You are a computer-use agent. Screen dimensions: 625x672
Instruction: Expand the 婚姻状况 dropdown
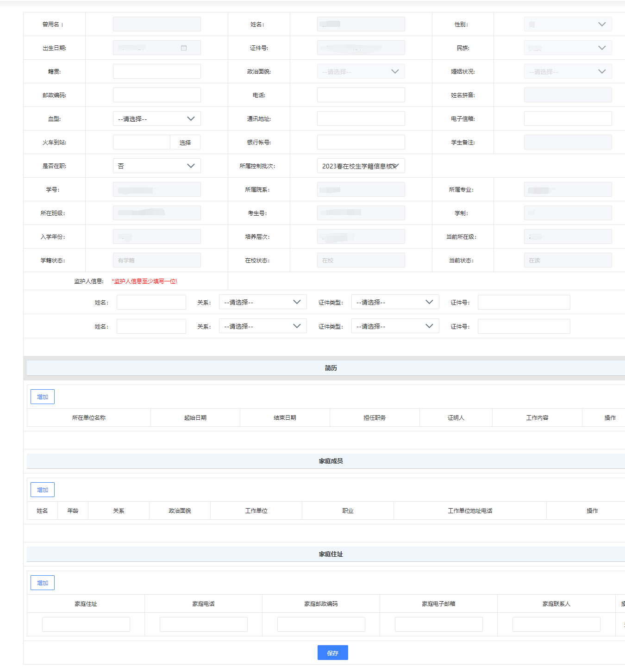(x=568, y=72)
